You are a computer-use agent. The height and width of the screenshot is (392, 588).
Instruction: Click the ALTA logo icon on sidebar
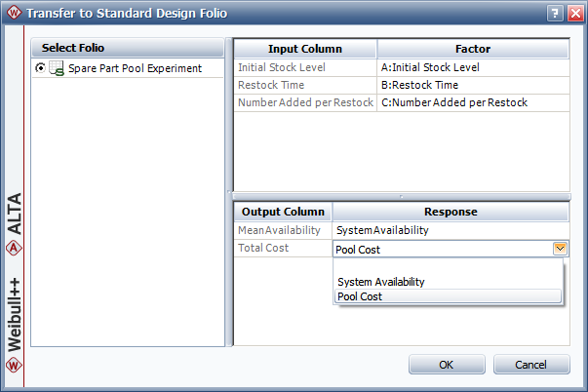point(14,246)
